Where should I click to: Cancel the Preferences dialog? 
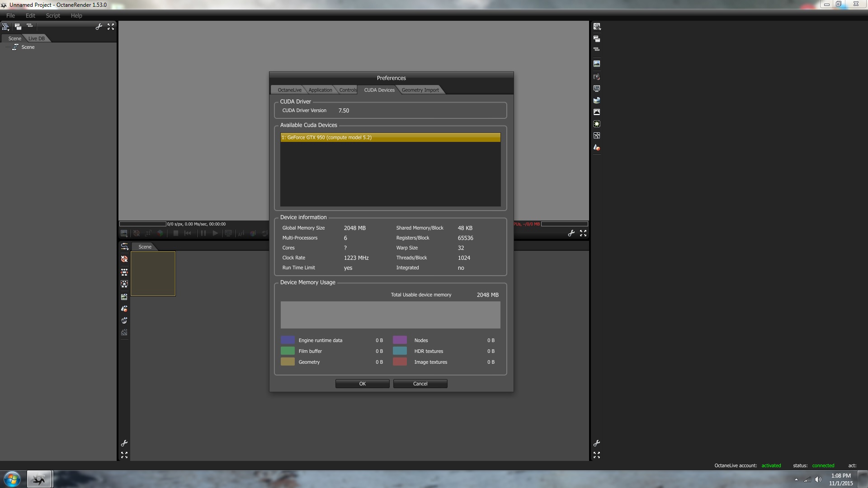(420, 384)
